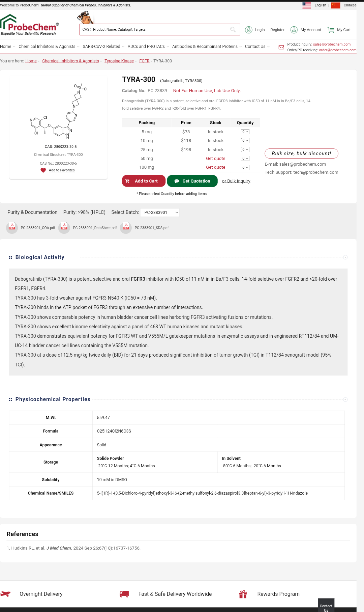Click the Get Quotation button
The width and height of the screenshot is (364, 612).
pyautogui.click(x=192, y=181)
